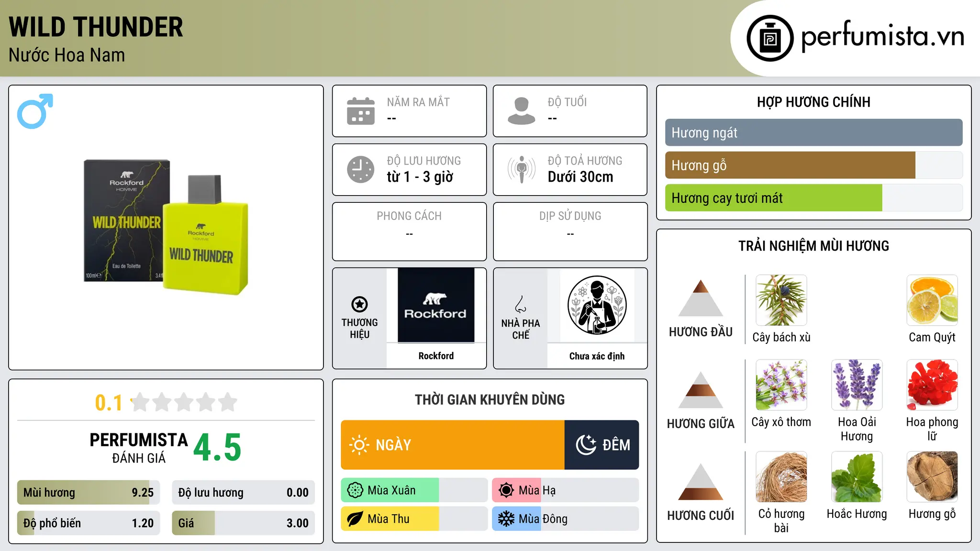Screen dimensions: 980x551
Task: Click the five-star rating icons
Action: (184, 402)
